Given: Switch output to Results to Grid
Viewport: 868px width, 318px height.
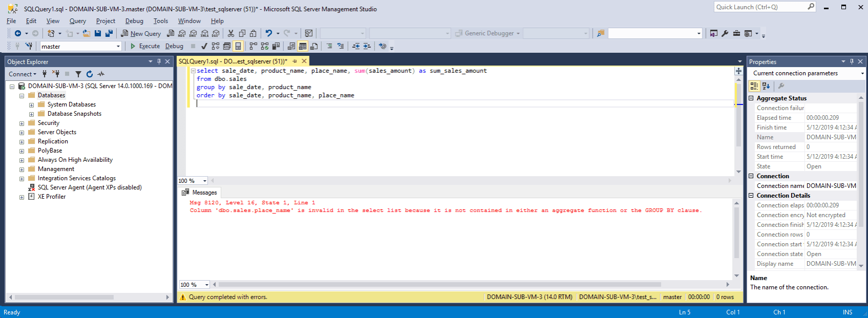Looking at the screenshot, I should click(x=303, y=46).
